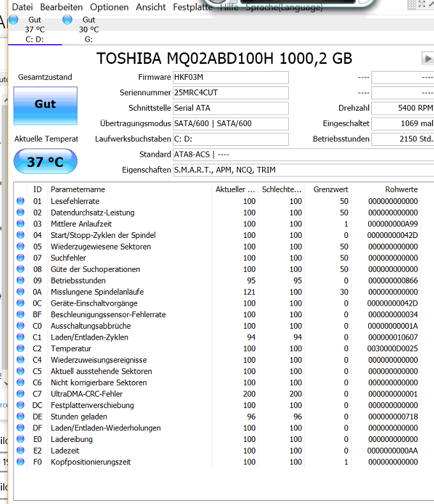The width and height of the screenshot is (434, 504).
Task: Click the Schnittstelle field Serial ATA
Action: pyautogui.click(x=231, y=108)
